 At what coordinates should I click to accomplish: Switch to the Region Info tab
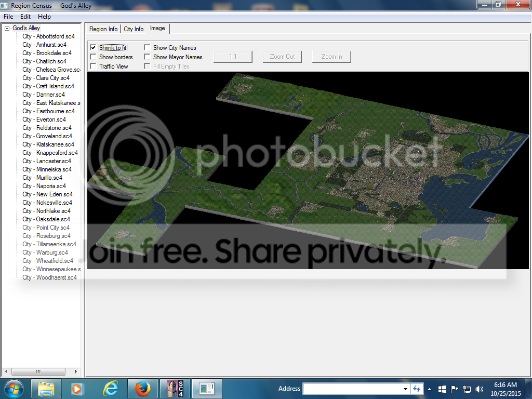click(x=103, y=29)
